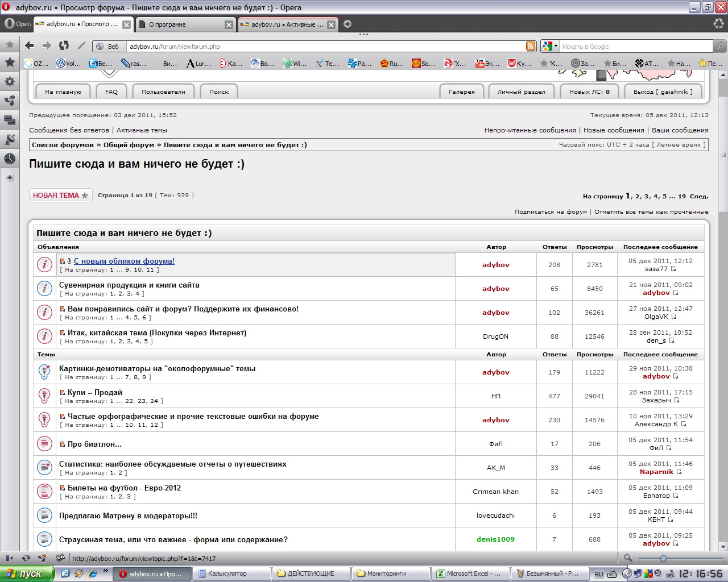Open the Opera main menu button
The height and width of the screenshot is (582, 728).
(x=17, y=24)
